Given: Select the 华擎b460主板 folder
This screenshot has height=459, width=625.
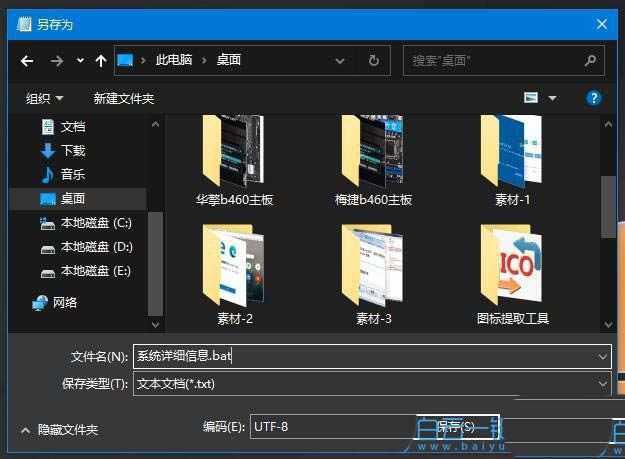Looking at the screenshot, I should 234,161.
